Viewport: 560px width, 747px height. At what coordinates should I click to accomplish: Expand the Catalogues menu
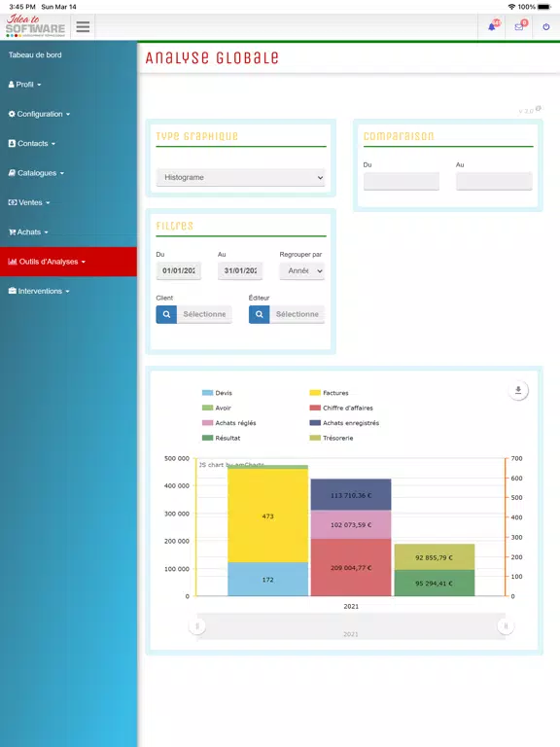pyautogui.click(x=36, y=173)
